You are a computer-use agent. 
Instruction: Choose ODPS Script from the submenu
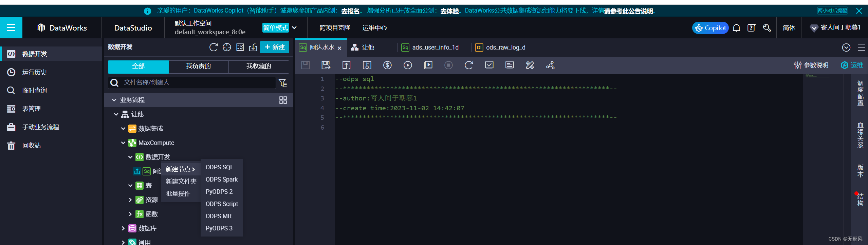222,204
